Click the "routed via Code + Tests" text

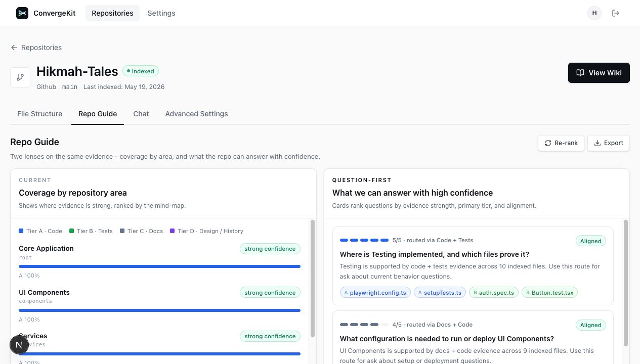click(x=440, y=240)
